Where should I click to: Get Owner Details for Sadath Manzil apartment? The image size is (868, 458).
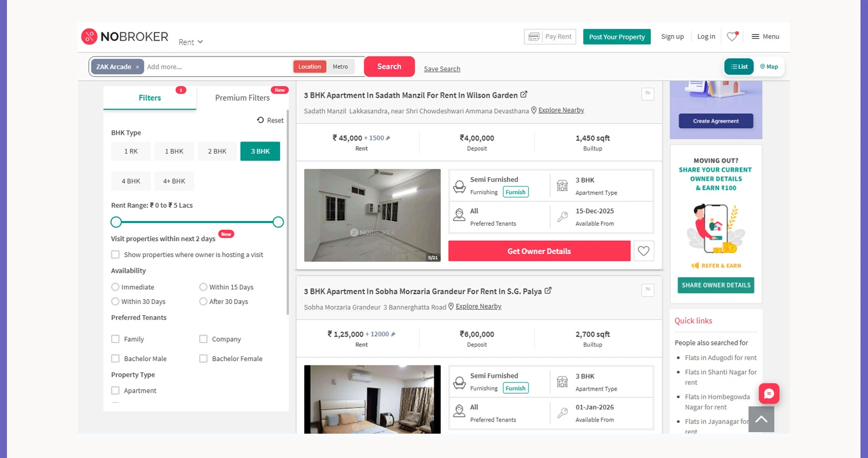[x=538, y=251]
